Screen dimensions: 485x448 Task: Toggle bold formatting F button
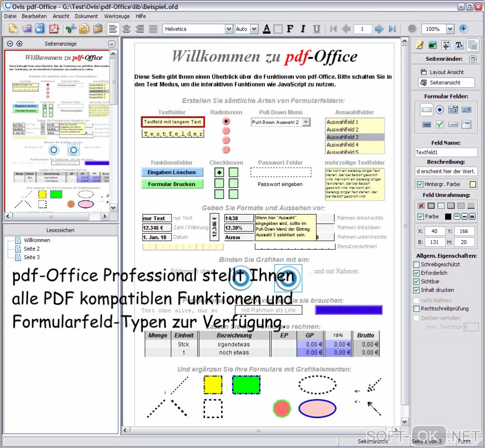pyautogui.click(x=290, y=29)
